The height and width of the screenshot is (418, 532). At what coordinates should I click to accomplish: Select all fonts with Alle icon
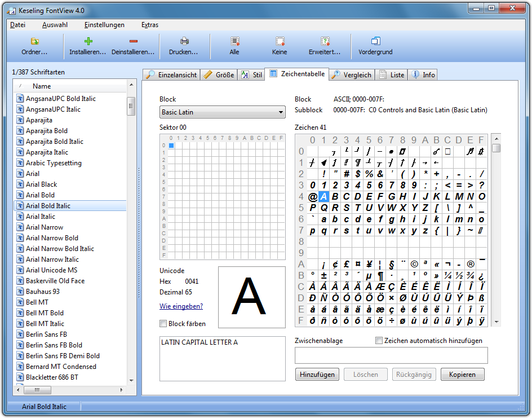[x=234, y=41]
